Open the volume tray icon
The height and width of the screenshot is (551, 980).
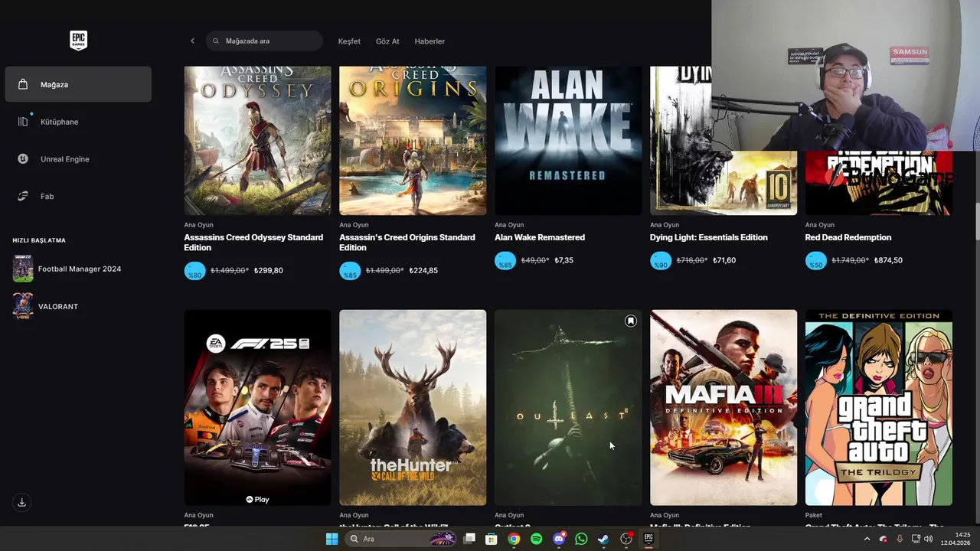click(929, 539)
